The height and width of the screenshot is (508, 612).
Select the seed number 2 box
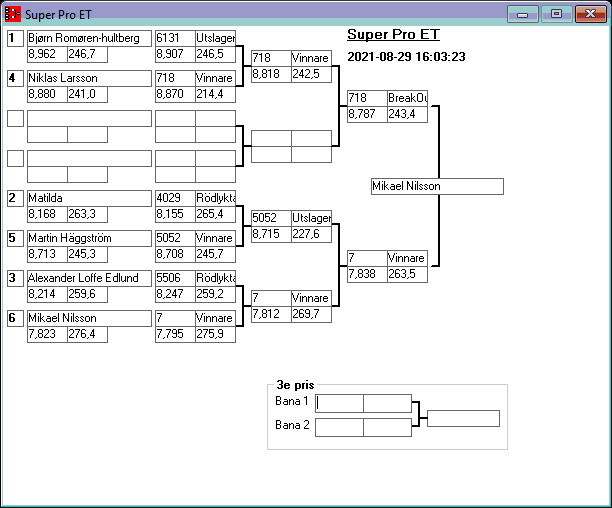(x=15, y=198)
